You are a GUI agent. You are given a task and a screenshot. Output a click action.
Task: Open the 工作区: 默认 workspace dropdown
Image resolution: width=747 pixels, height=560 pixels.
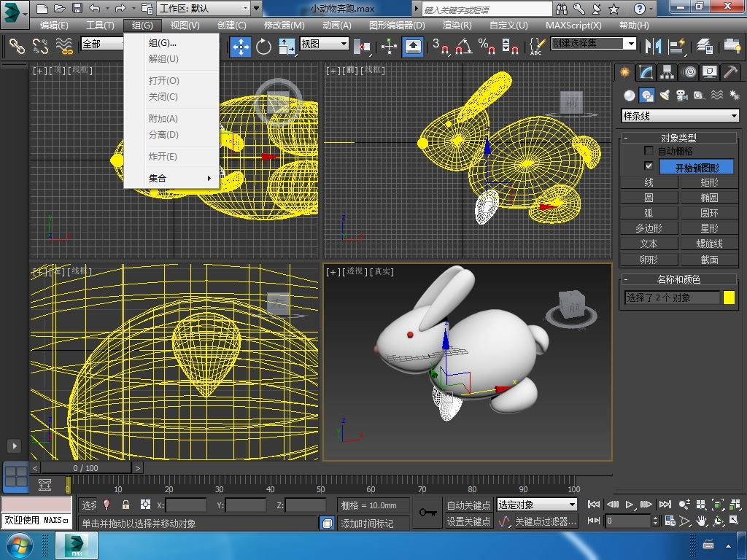coord(204,9)
